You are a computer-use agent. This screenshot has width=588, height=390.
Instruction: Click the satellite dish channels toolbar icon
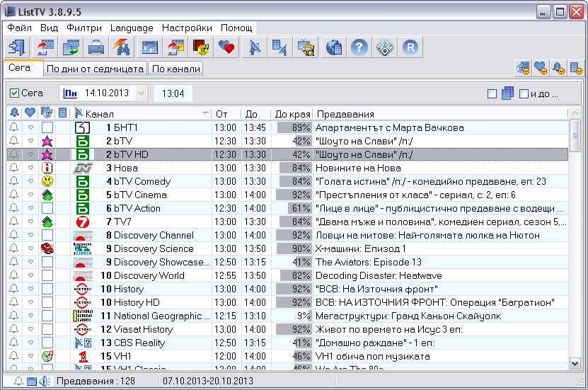coord(255,47)
